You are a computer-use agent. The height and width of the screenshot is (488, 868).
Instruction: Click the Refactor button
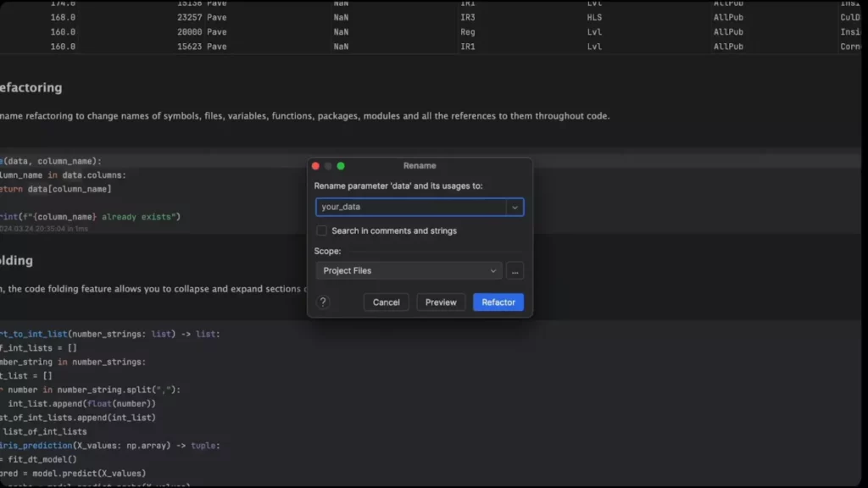(x=498, y=302)
